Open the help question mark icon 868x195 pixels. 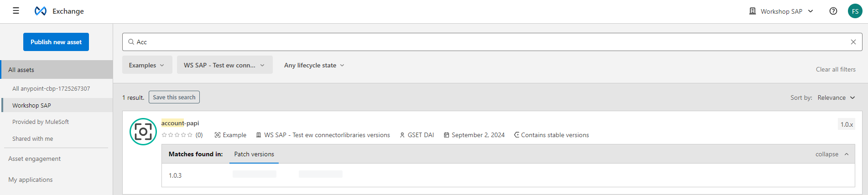[833, 11]
